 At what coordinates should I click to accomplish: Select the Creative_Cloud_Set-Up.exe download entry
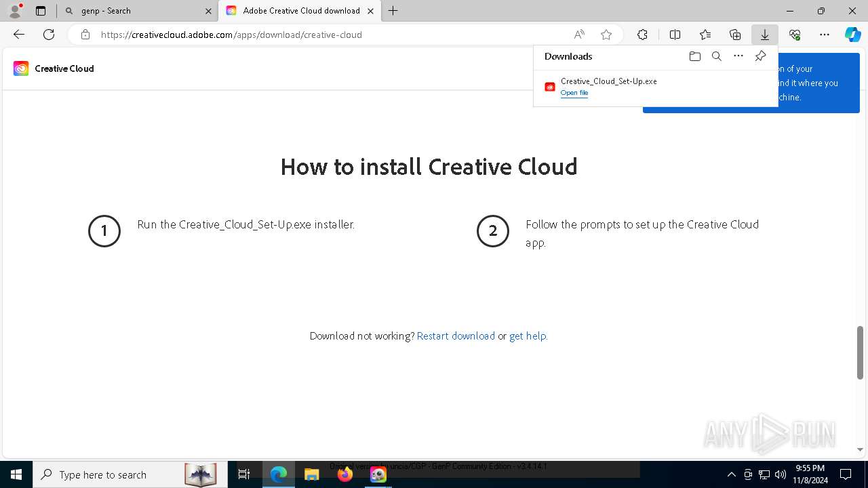click(x=655, y=87)
